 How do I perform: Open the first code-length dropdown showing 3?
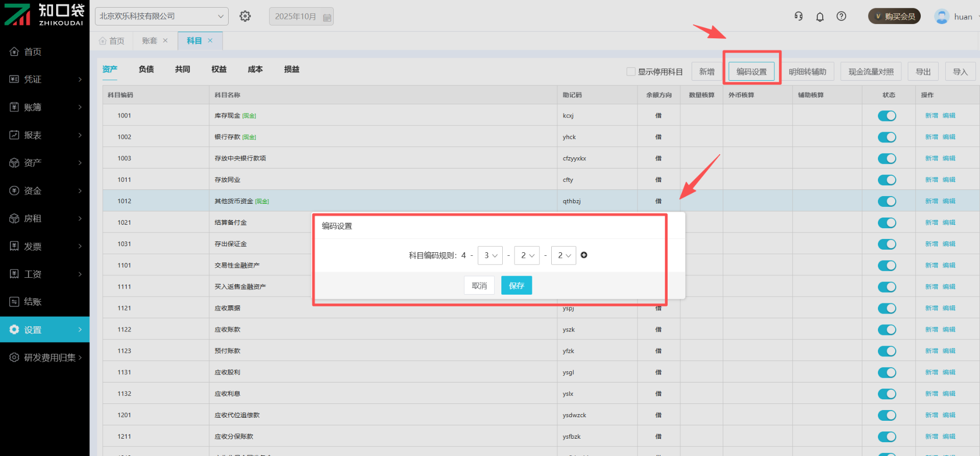pyautogui.click(x=490, y=255)
